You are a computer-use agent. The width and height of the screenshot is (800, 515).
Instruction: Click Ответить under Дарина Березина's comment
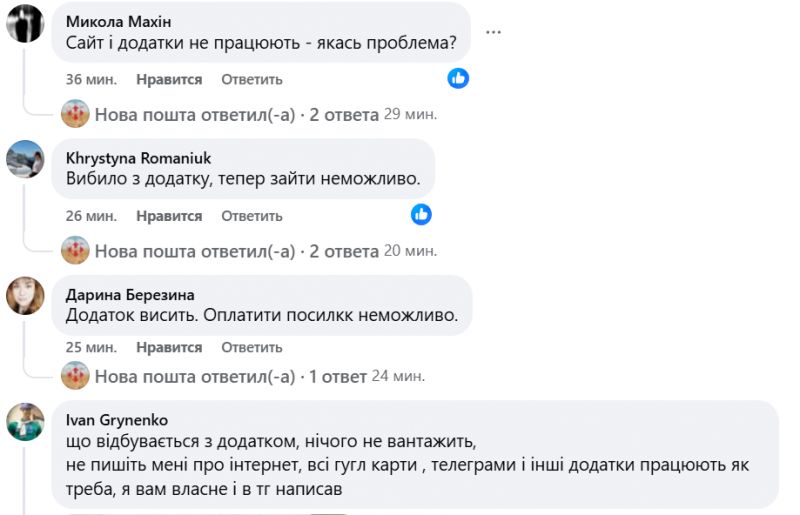click(252, 348)
